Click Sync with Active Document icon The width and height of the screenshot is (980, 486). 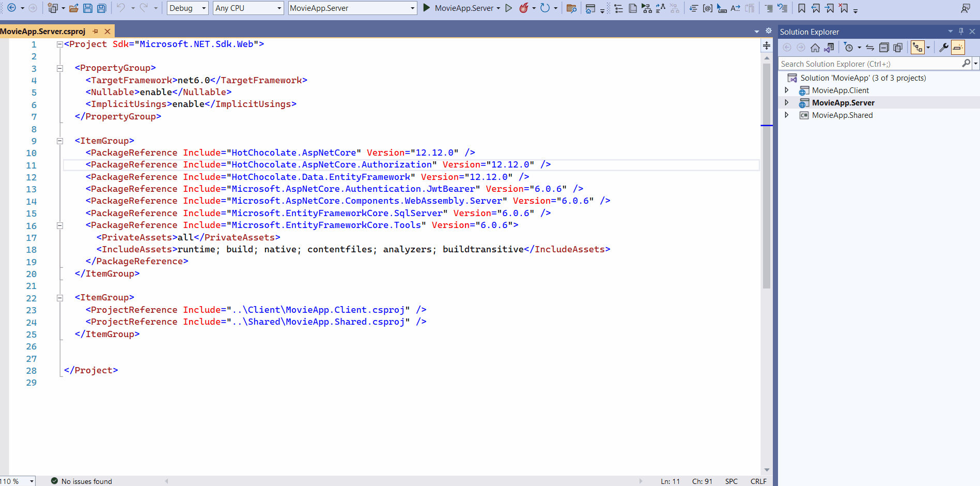(870, 48)
